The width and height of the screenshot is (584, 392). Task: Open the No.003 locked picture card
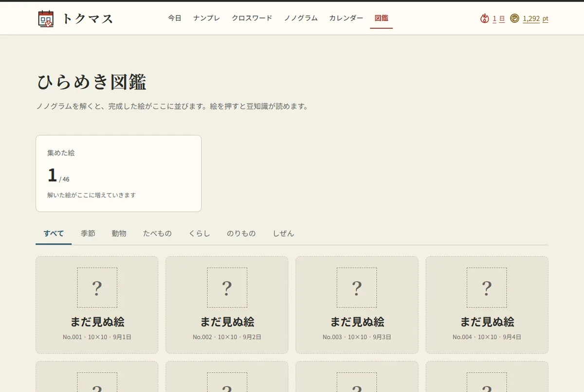click(357, 305)
